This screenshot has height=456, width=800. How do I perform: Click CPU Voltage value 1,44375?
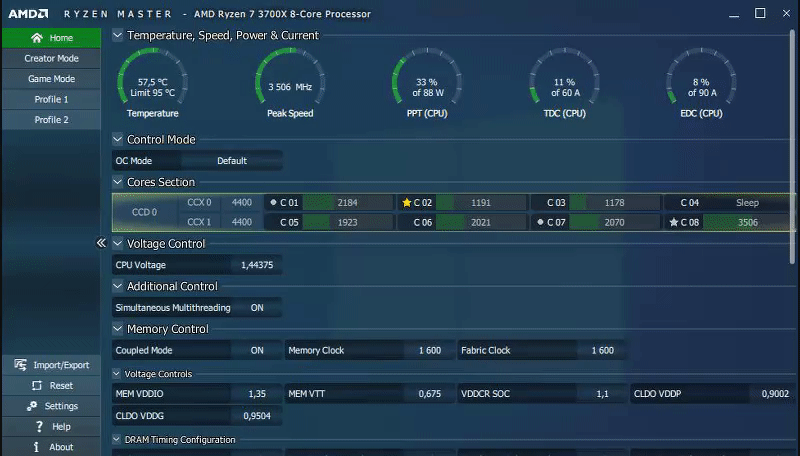pos(257,265)
